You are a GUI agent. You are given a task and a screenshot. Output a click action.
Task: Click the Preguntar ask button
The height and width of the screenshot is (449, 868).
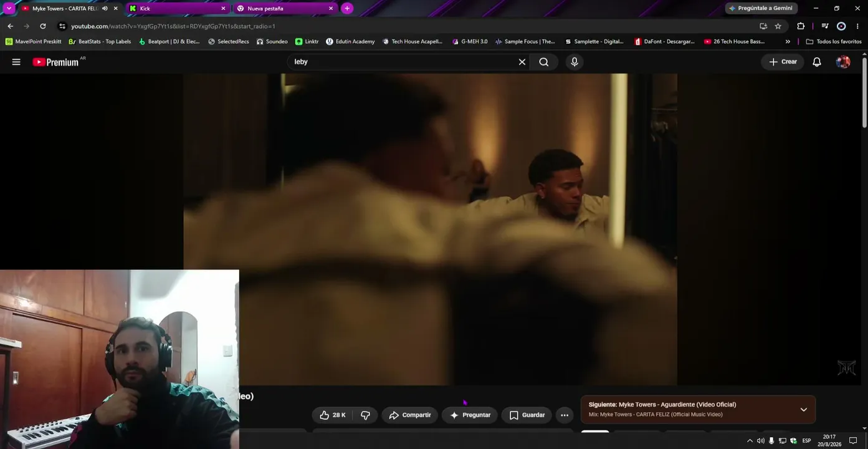tap(470, 415)
